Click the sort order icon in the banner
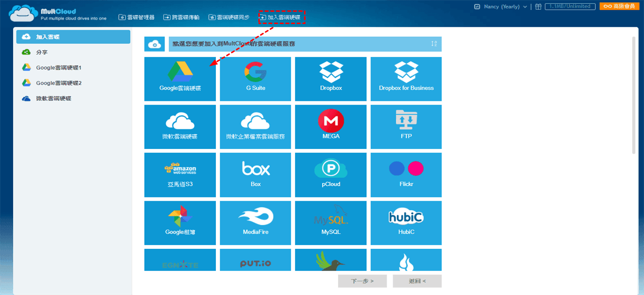644x295 pixels. click(434, 44)
